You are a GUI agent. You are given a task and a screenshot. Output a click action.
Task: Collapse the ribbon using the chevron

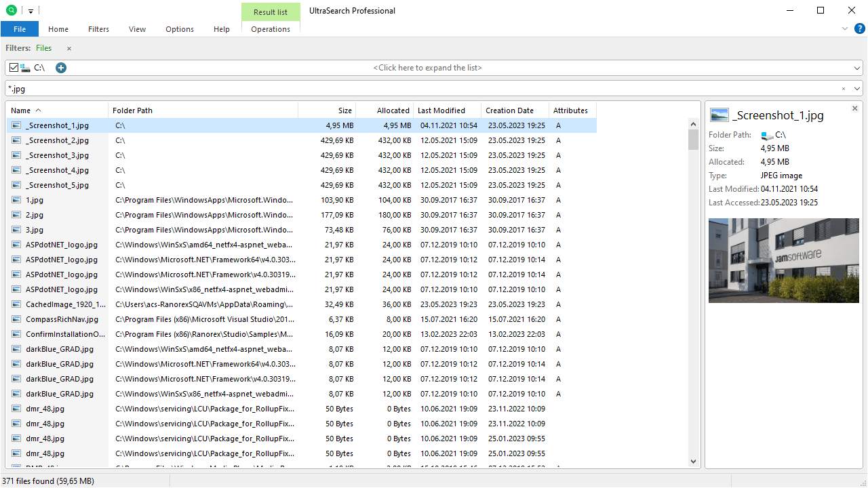845,28
